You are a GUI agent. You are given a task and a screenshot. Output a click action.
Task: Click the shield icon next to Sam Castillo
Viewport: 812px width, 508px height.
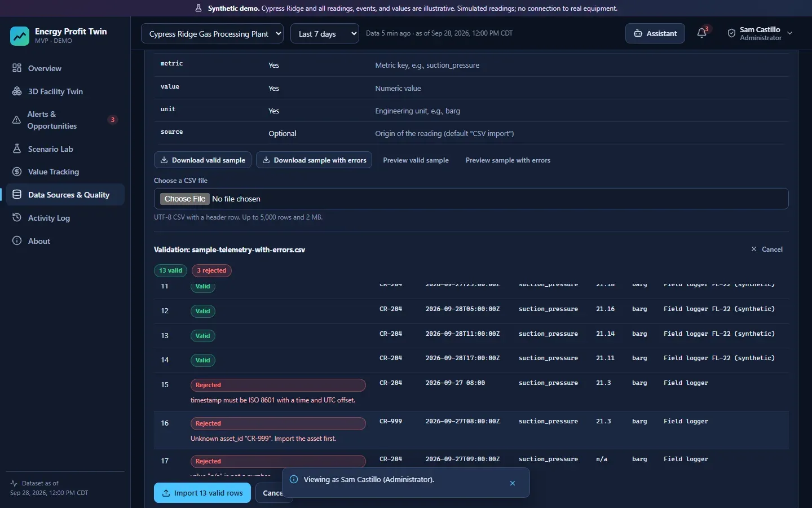pyautogui.click(x=731, y=33)
